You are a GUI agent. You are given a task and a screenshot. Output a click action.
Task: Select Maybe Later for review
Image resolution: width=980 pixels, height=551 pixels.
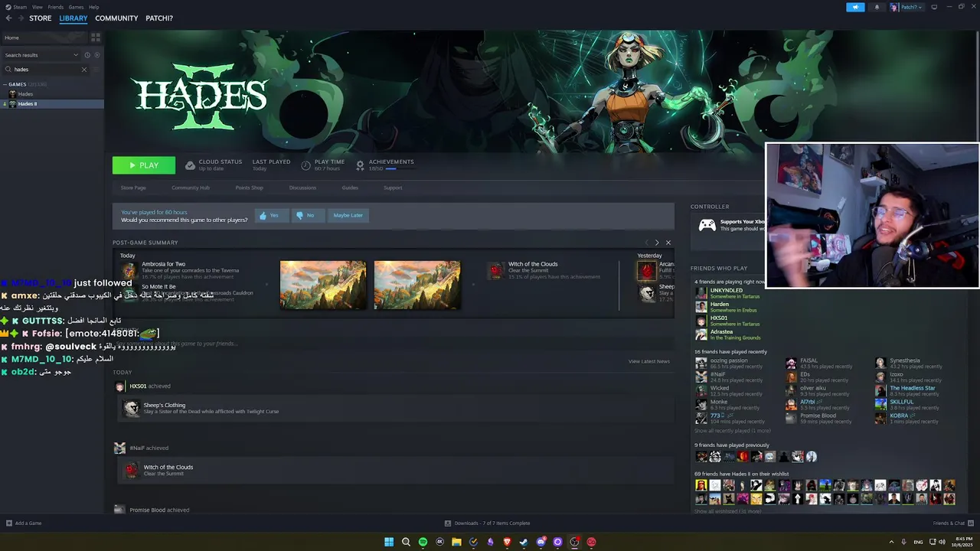[x=348, y=216]
